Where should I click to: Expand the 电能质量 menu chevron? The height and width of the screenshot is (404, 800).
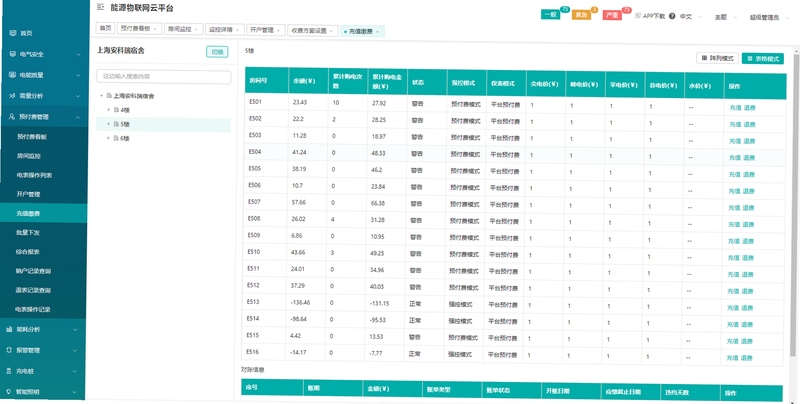78,75
